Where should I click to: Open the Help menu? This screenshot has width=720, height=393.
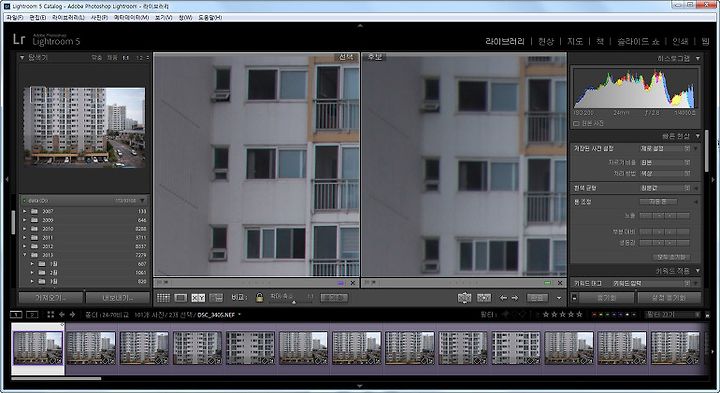(x=210, y=17)
